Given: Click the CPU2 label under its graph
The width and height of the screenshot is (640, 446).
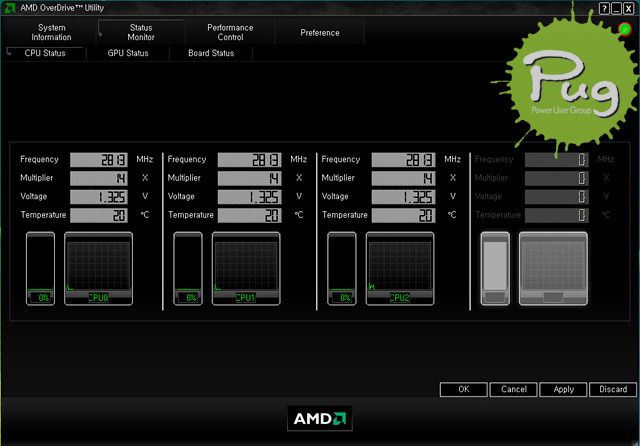Looking at the screenshot, I should (x=400, y=298).
